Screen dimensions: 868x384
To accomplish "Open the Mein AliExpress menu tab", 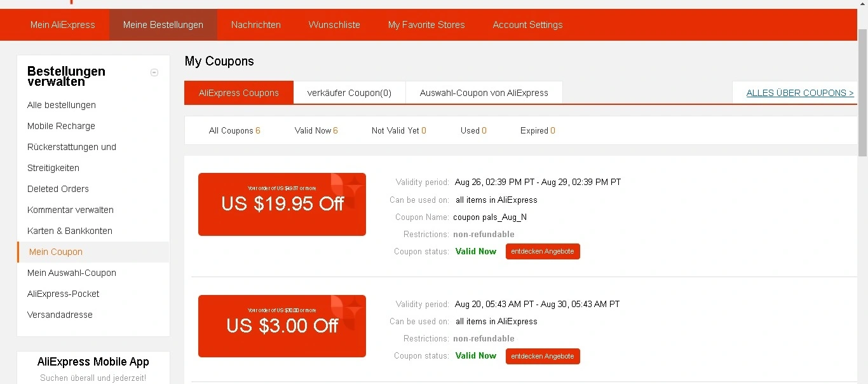I will pos(63,25).
